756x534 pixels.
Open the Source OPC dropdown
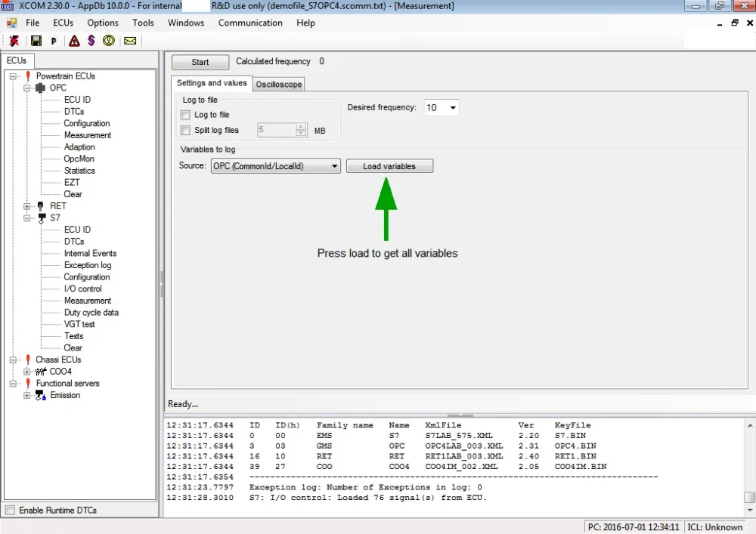276,166
